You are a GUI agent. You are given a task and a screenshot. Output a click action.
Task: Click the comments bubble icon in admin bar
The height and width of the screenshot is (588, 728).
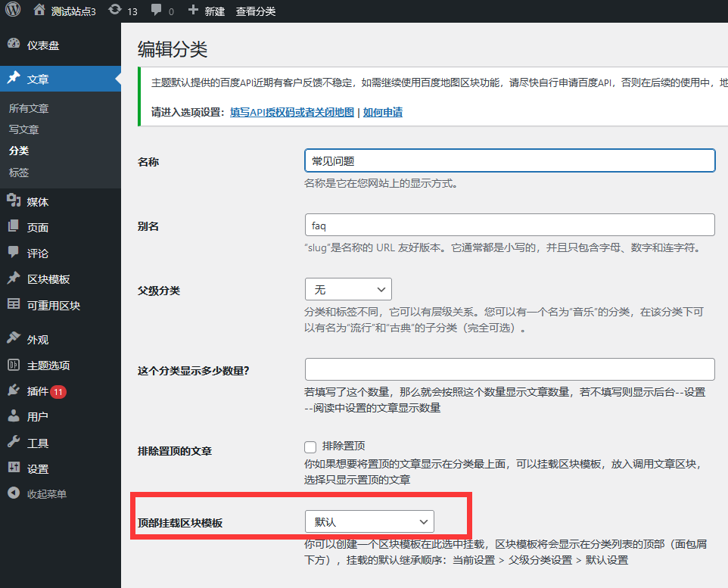click(x=157, y=11)
